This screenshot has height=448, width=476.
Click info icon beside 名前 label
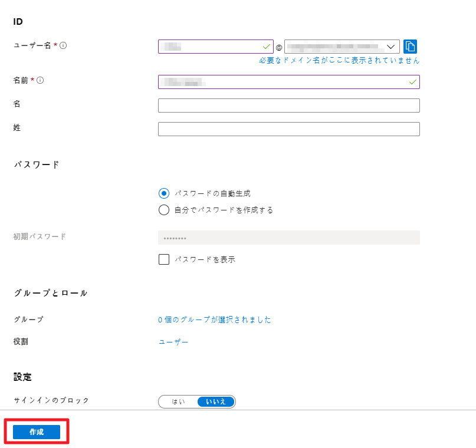pos(40,81)
